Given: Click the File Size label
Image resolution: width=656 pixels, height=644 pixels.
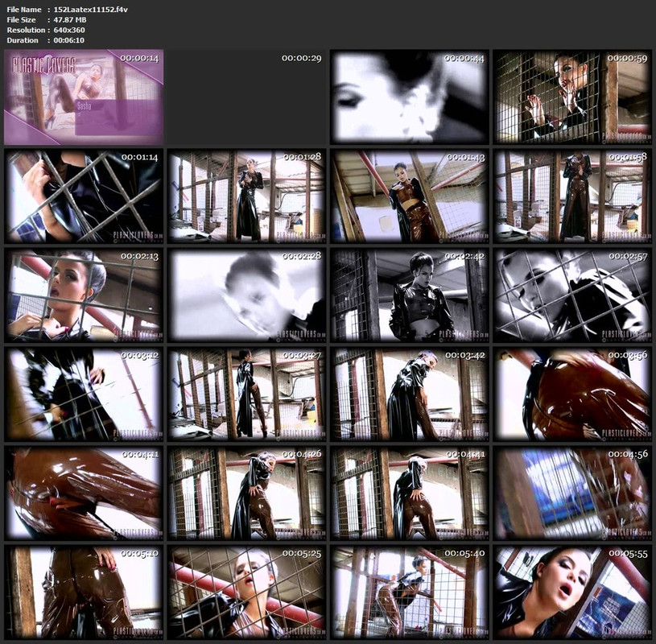Looking at the screenshot, I should coord(22,19).
